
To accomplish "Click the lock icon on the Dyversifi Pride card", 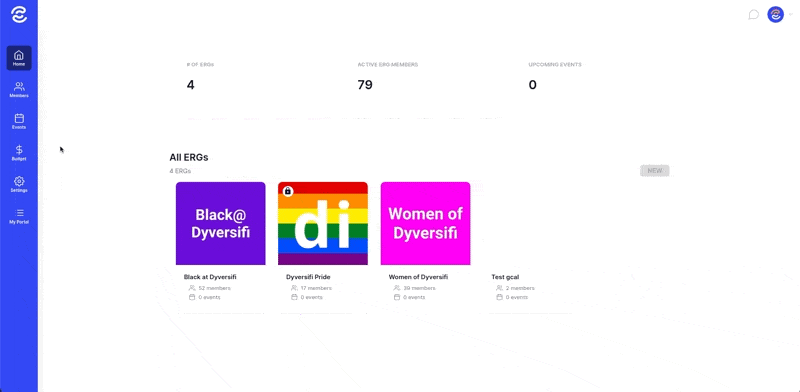I will click(x=288, y=191).
